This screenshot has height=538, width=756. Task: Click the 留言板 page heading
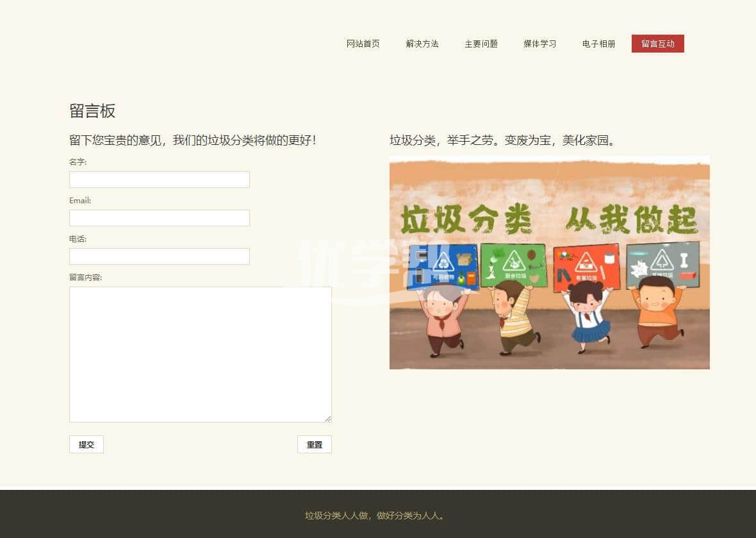(92, 111)
